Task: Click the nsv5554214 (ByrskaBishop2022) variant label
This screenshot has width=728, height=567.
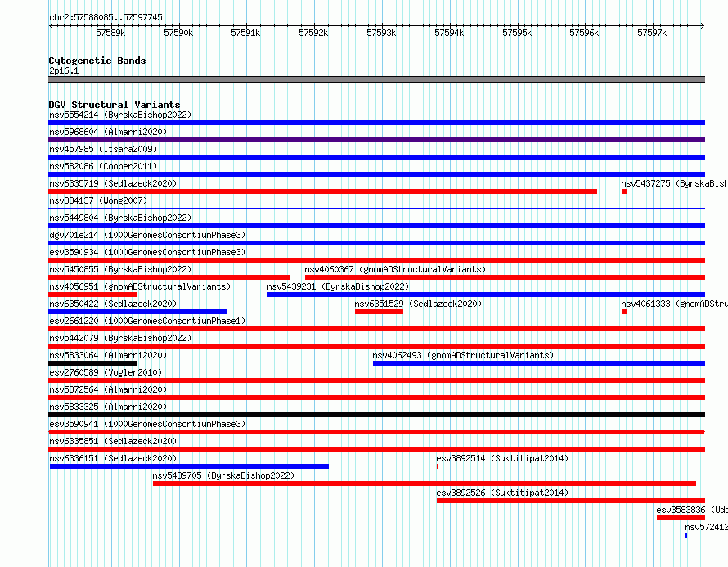Action: [x=120, y=115]
